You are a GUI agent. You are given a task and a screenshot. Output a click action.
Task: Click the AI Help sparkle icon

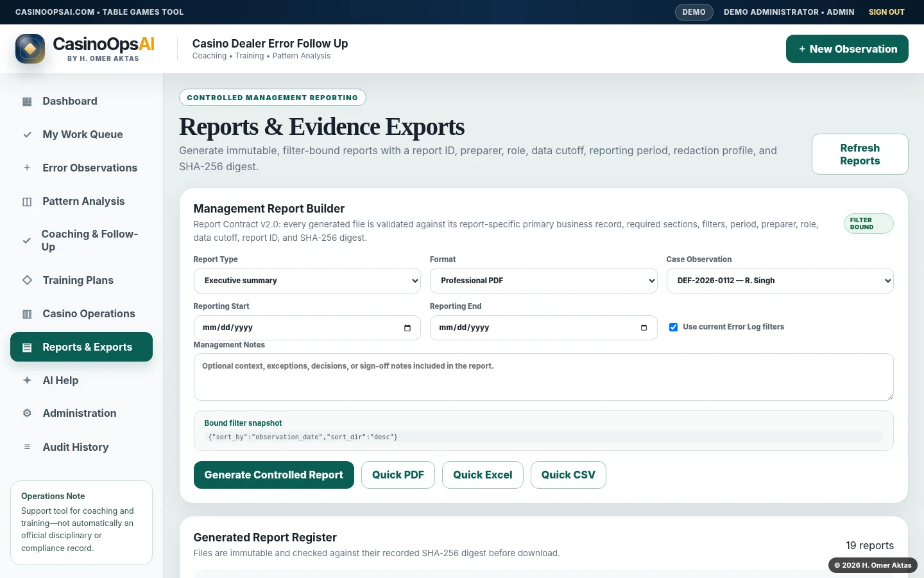tap(27, 380)
